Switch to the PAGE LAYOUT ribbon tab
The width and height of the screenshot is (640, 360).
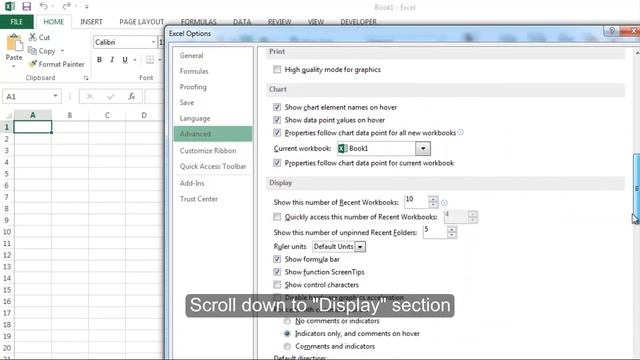tap(141, 22)
